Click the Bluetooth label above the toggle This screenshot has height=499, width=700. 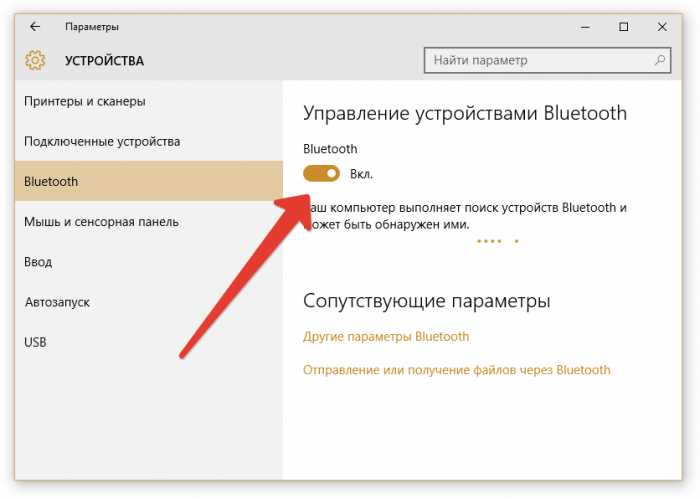[330, 149]
